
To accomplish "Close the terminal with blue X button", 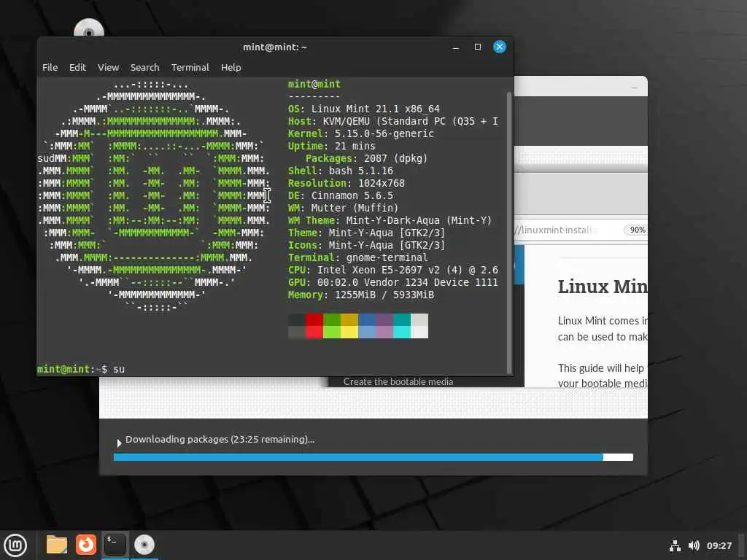I will 499,47.
